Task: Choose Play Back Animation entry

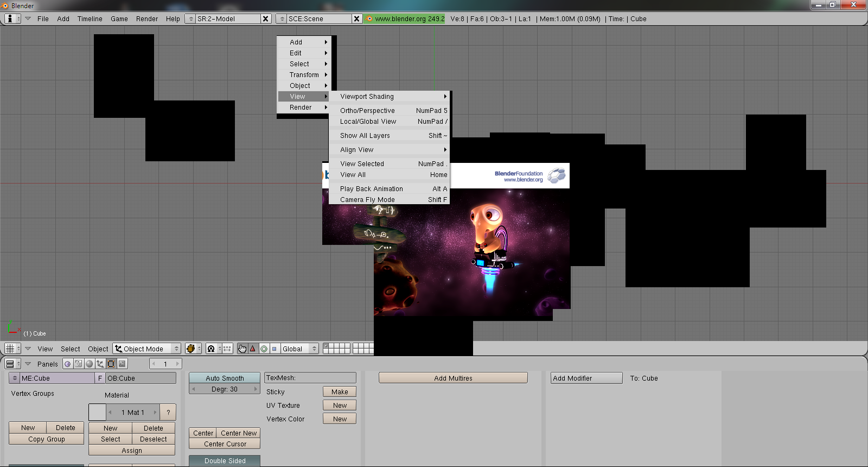Action: [x=390, y=189]
